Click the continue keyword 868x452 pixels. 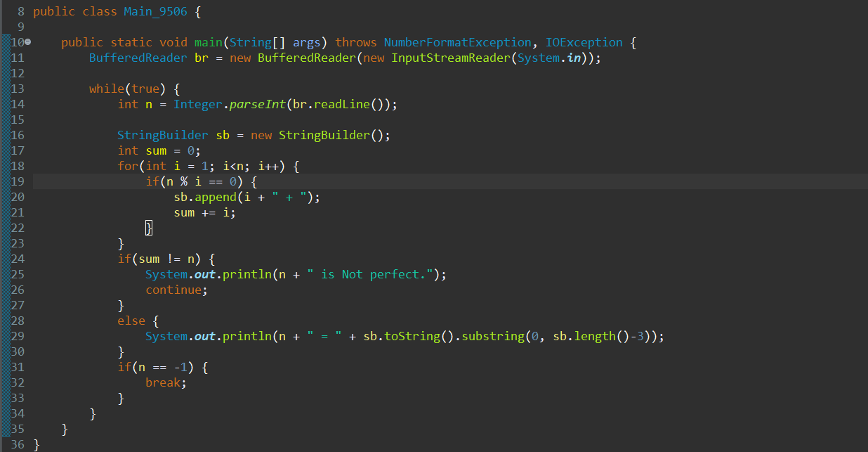(x=173, y=290)
